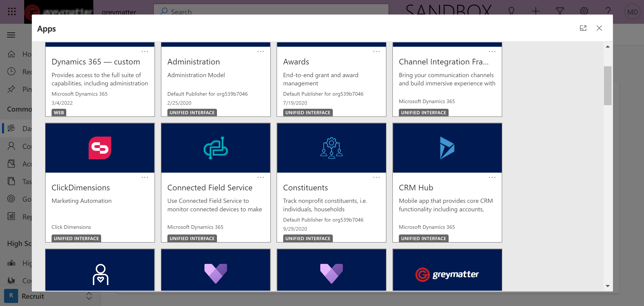The height and width of the screenshot is (306, 644).
Task: Launch Connected Field Service tile image
Action: pyautogui.click(x=216, y=148)
